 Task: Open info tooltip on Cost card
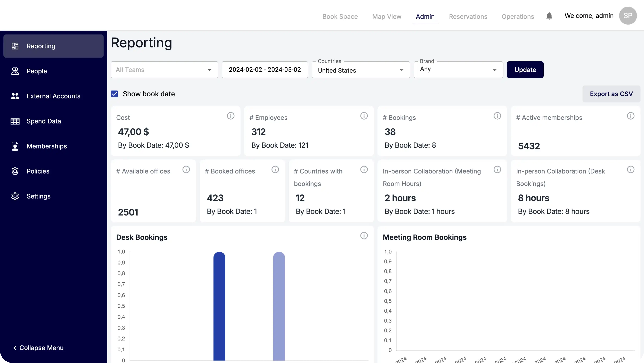pyautogui.click(x=231, y=116)
